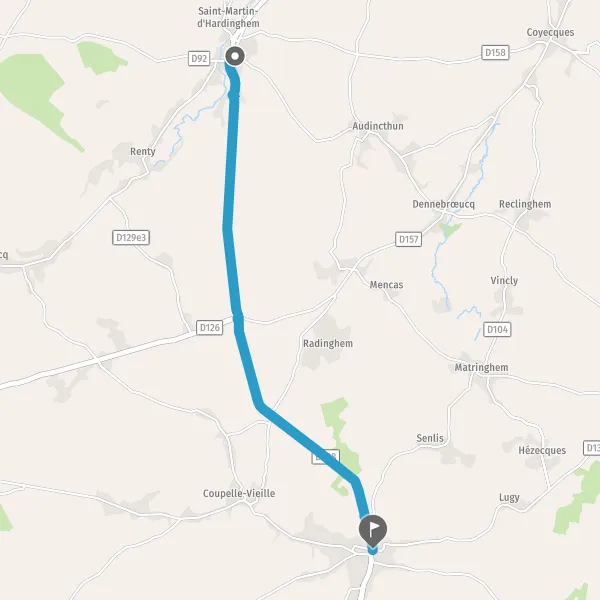Screen dimensions: 600x600
Task: Click the D158 road shield
Action: click(495, 52)
